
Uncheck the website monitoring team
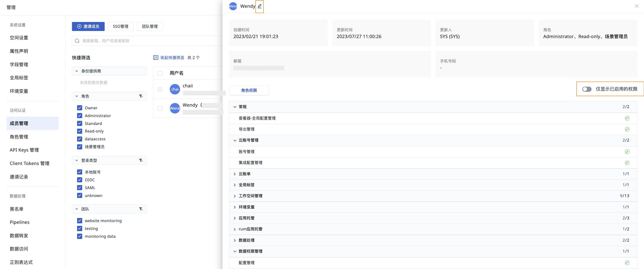(x=80, y=221)
